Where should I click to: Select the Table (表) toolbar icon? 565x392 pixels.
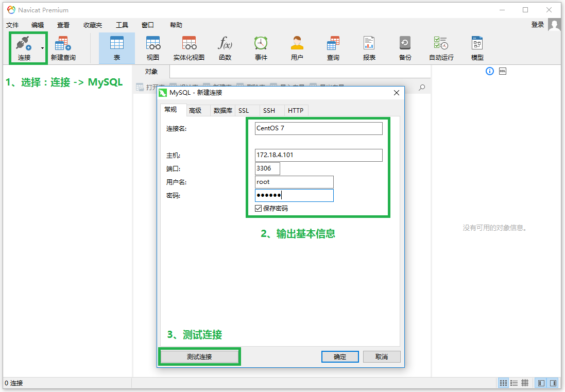pyautogui.click(x=117, y=43)
